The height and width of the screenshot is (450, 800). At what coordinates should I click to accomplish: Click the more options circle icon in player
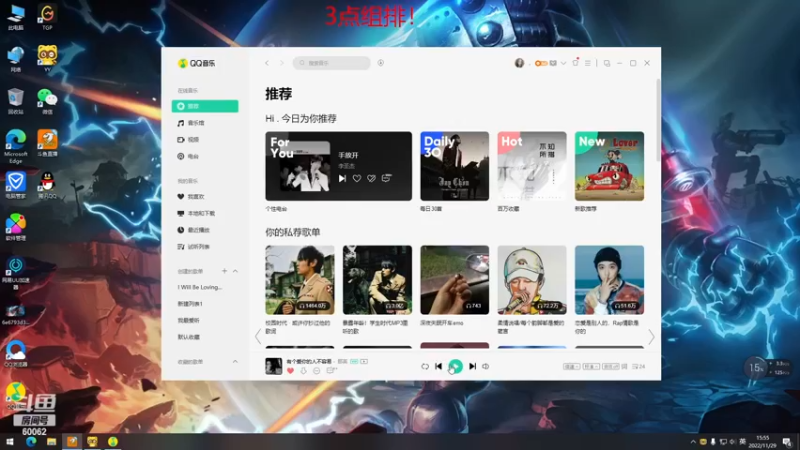click(317, 371)
